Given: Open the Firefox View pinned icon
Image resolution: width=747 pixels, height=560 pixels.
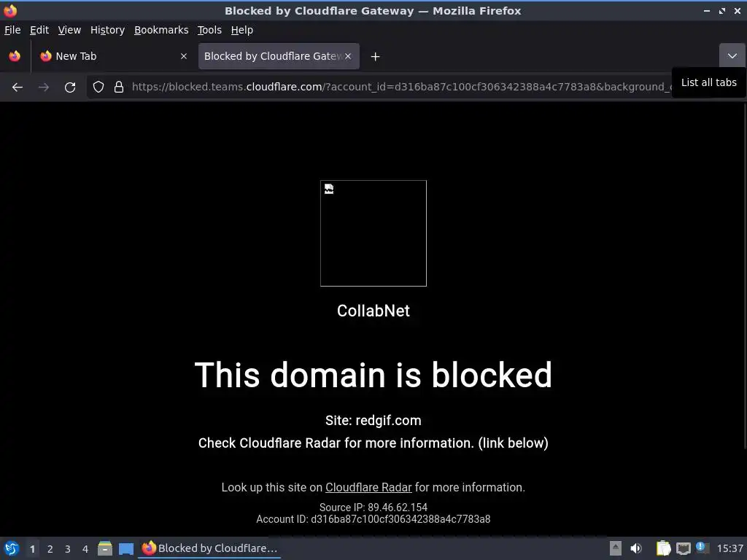Looking at the screenshot, I should (15, 56).
